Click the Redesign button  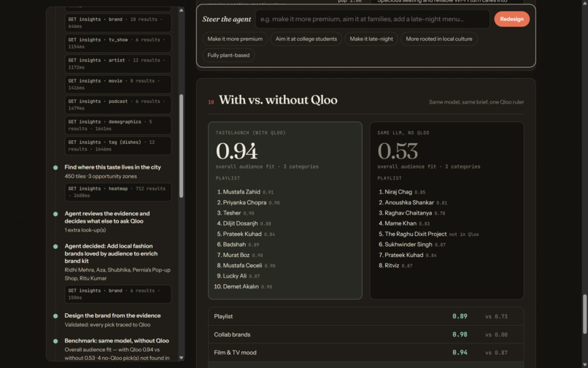tap(511, 19)
